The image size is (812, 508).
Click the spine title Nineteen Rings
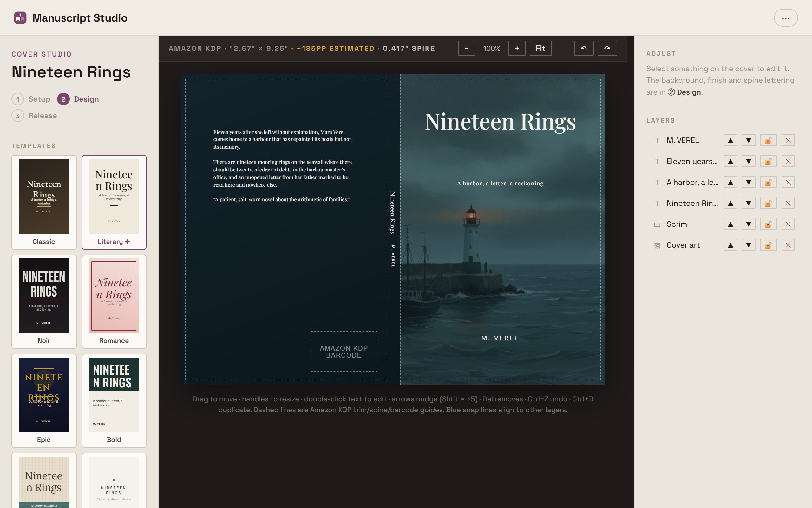393,212
